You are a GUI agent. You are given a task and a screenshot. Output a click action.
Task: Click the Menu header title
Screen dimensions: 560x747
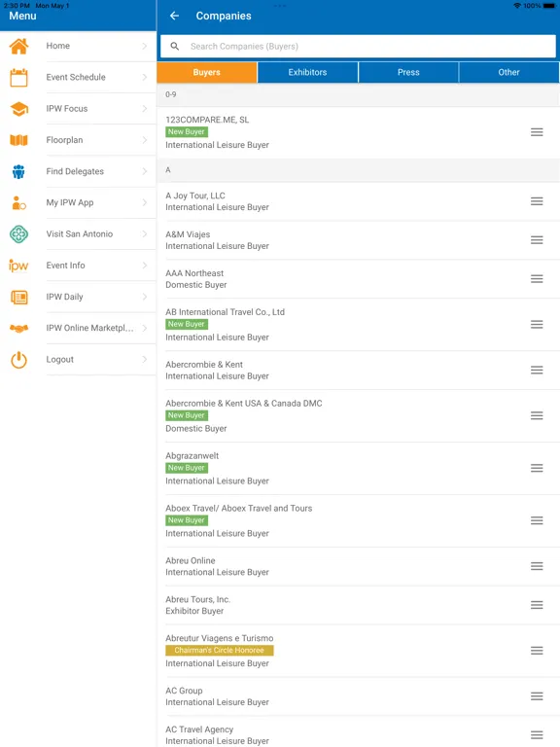(x=22, y=16)
